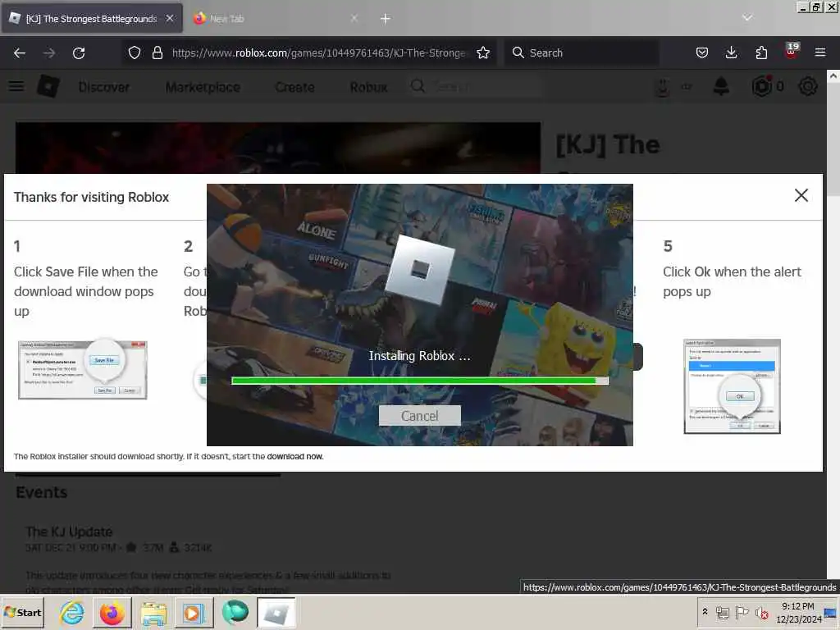Open Windows Explorer folder on taskbar
The image size is (840, 630).
(153, 614)
